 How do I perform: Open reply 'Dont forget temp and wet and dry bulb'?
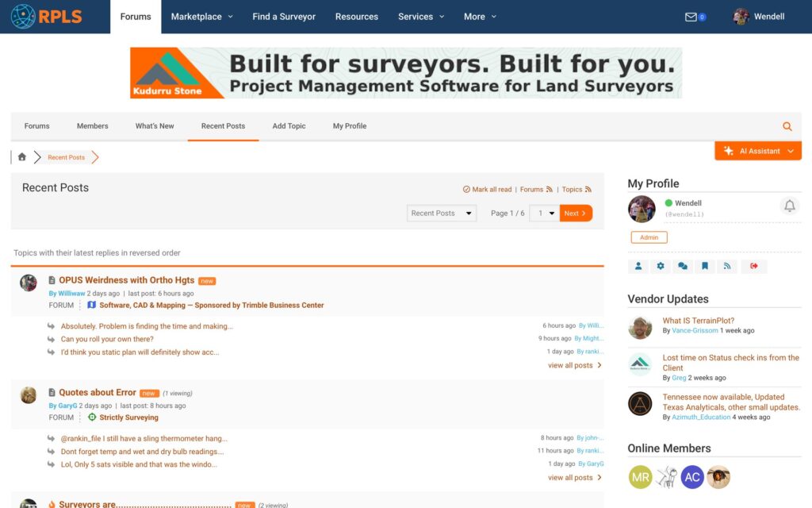coord(143,452)
